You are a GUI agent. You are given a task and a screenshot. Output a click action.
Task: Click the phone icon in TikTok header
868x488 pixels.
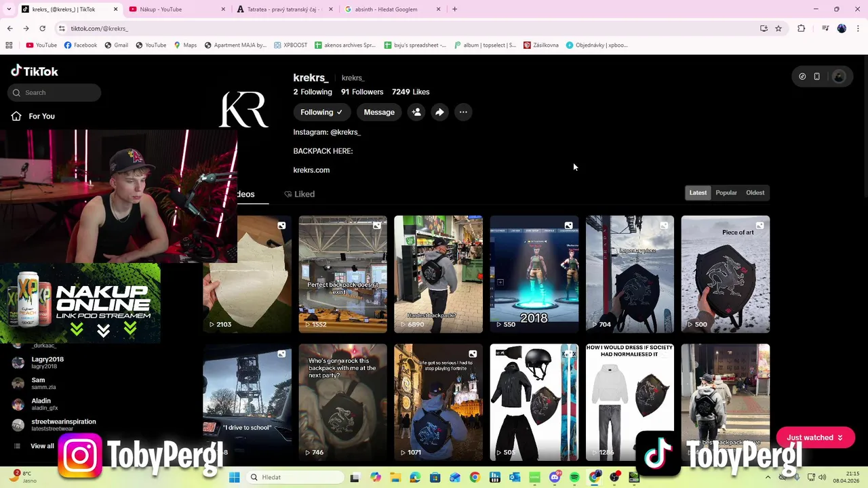(817, 77)
